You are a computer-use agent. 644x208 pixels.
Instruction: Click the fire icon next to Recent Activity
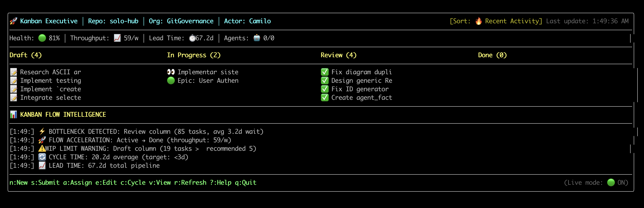coord(479,21)
